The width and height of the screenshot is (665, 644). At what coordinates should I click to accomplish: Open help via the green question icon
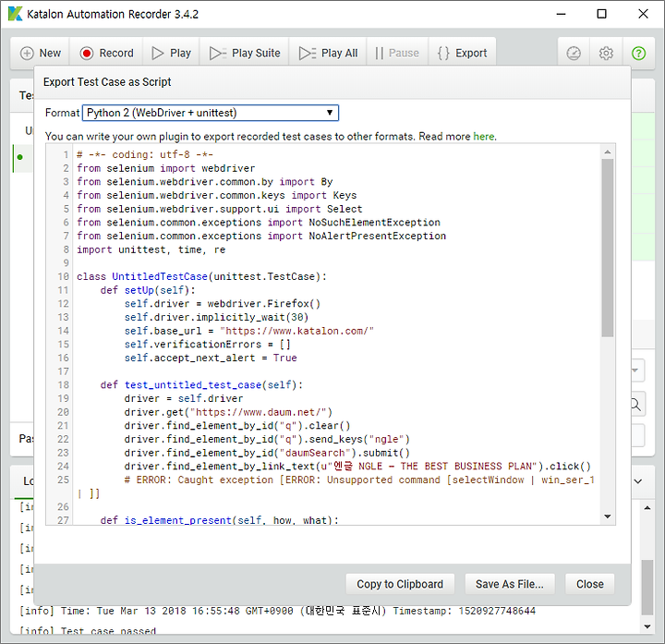point(638,53)
